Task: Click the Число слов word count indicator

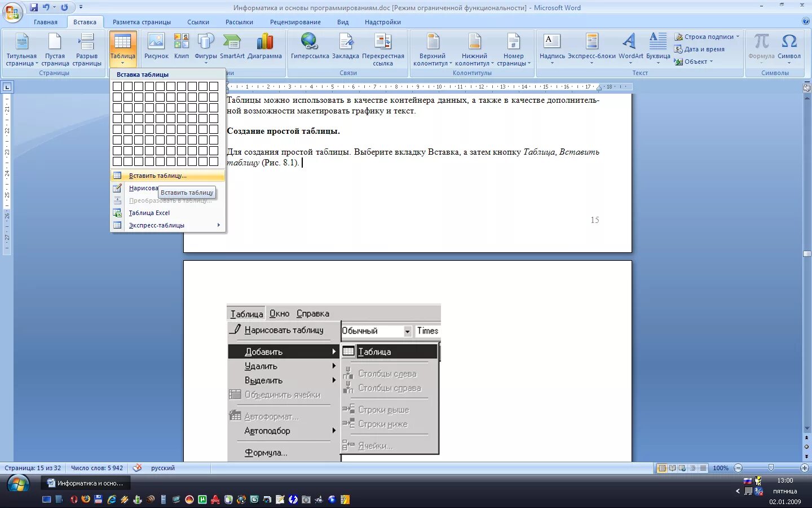Action: click(96, 468)
